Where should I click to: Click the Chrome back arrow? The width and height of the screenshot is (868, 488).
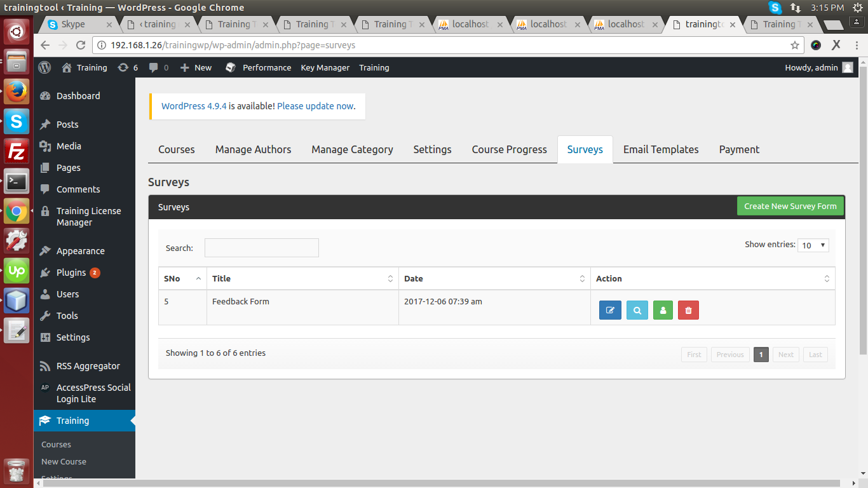44,45
